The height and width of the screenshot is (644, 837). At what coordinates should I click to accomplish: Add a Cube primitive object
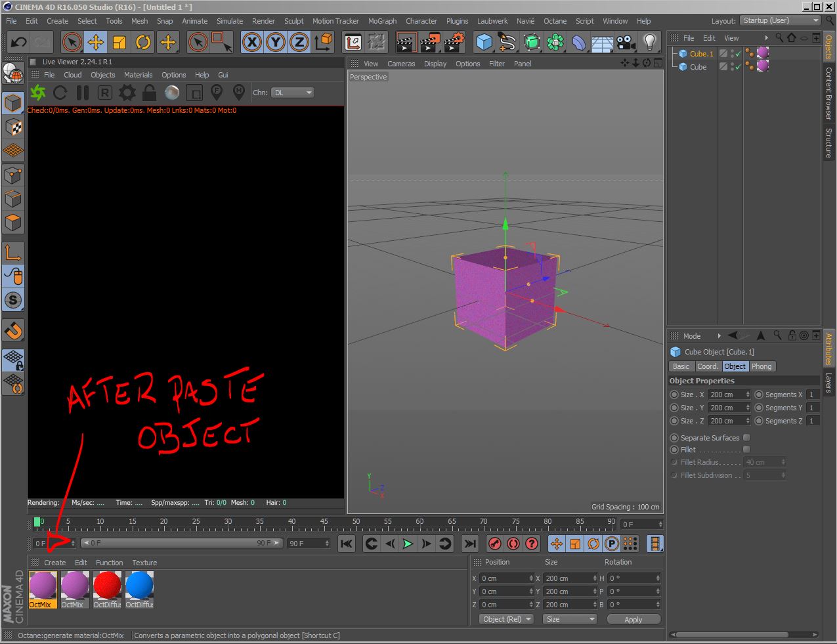click(484, 43)
